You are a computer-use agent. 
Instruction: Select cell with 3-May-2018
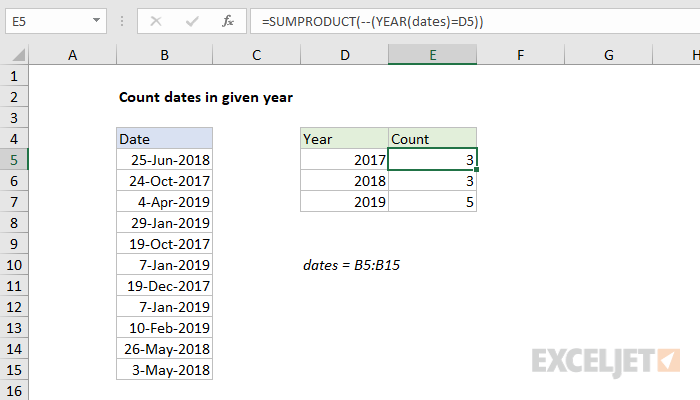click(x=164, y=370)
